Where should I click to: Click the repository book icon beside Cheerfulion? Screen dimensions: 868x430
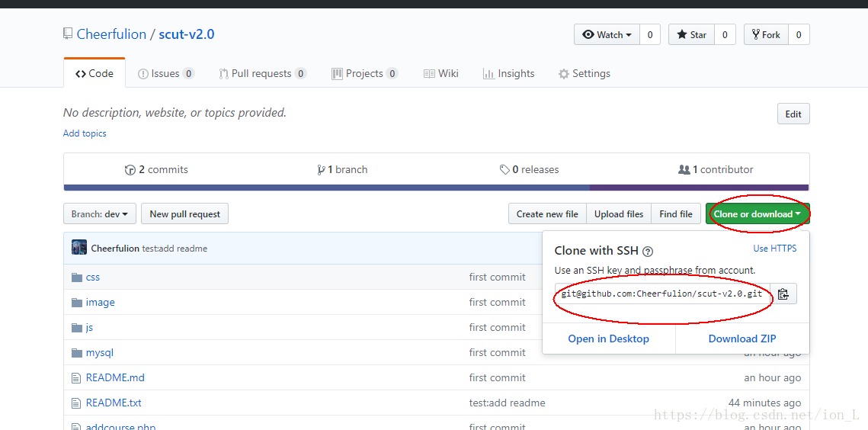coord(68,34)
